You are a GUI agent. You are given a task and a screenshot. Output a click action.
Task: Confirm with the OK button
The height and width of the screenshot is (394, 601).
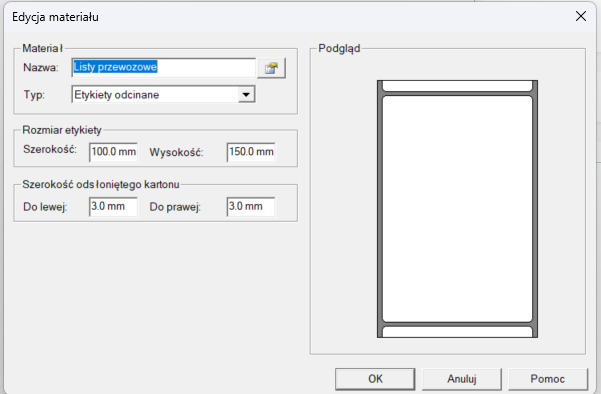pyautogui.click(x=375, y=379)
